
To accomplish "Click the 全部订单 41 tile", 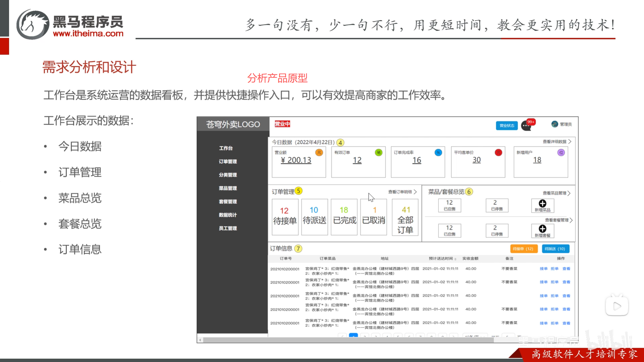I will point(405,217).
